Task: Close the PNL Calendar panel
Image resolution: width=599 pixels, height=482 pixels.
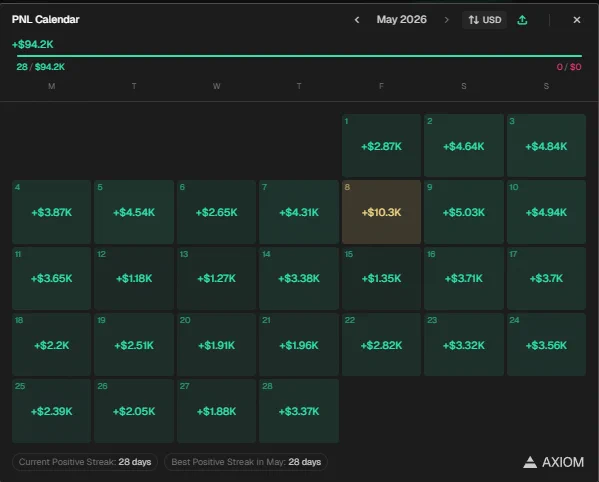Action: point(577,20)
